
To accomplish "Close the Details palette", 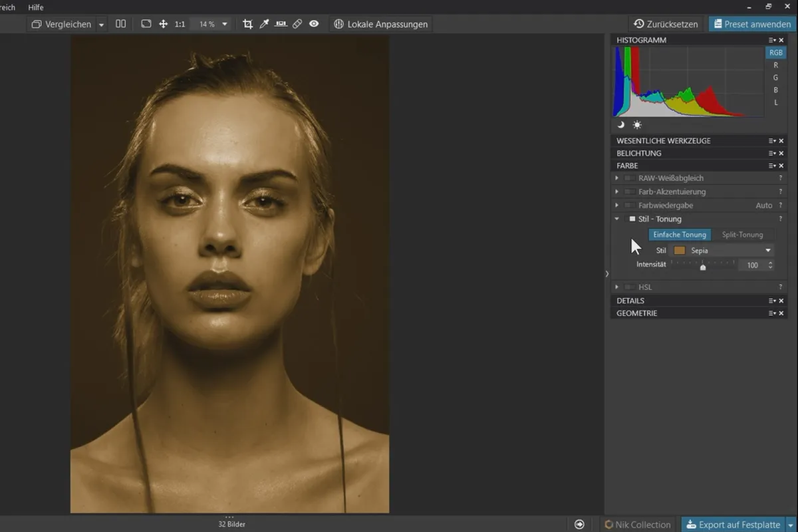I will point(781,301).
